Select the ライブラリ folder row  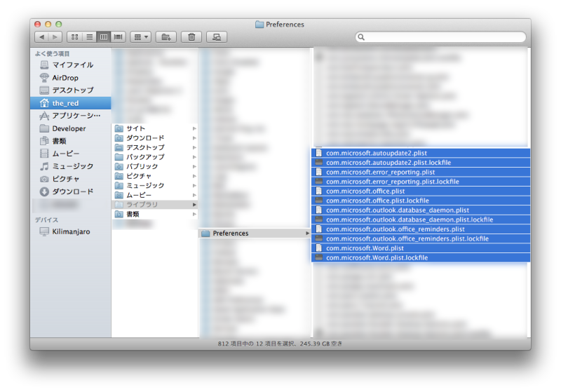(x=155, y=205)
